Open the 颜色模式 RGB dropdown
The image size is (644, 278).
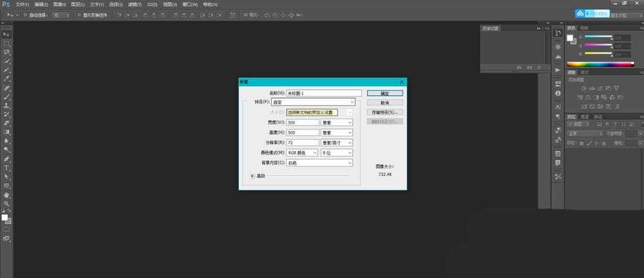(x=302, y=153)
